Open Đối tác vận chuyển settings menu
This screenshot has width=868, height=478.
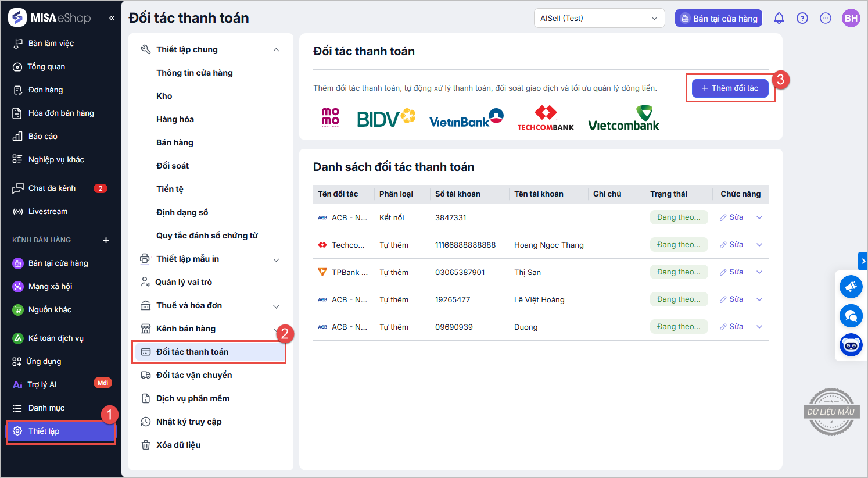(x=194, y=375)
